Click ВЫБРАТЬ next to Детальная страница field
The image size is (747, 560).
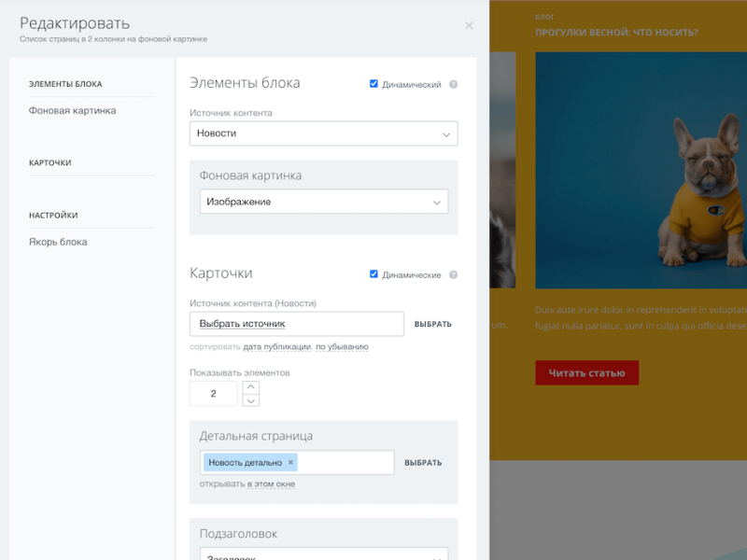coord(423,463)
